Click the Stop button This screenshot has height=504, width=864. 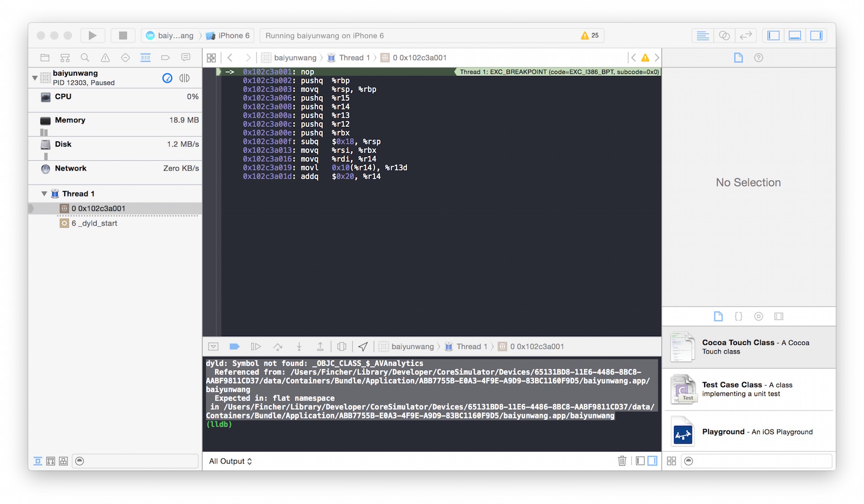click(123, 36)
